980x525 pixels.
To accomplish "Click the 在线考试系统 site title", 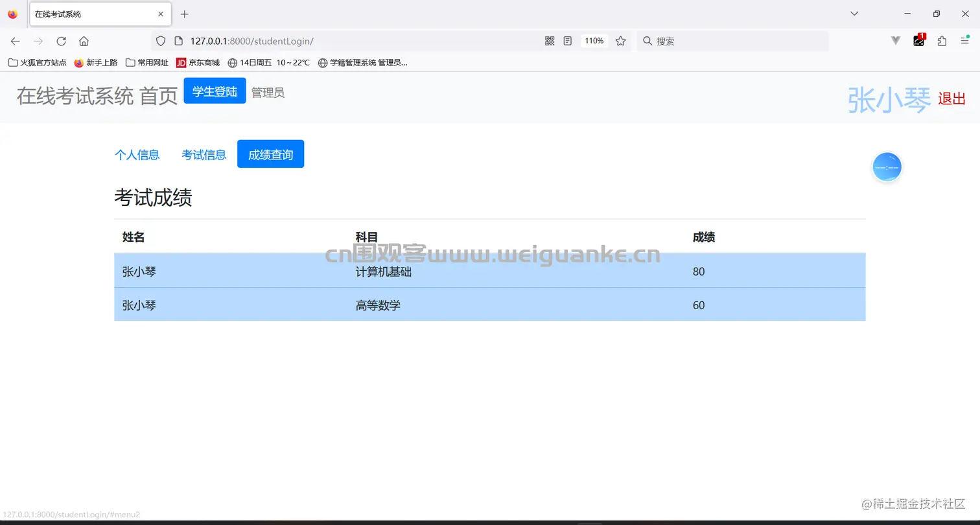I will pos(75,96).
